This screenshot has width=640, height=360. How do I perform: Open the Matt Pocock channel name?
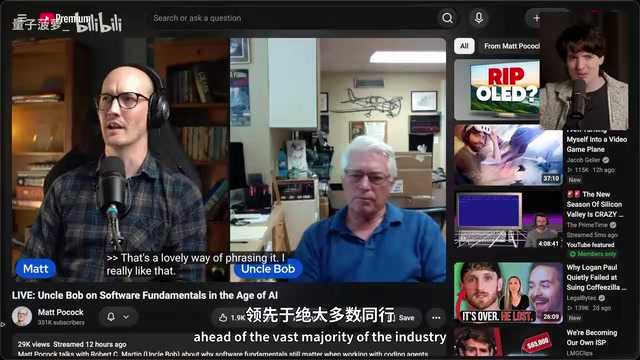coord(60,312)
